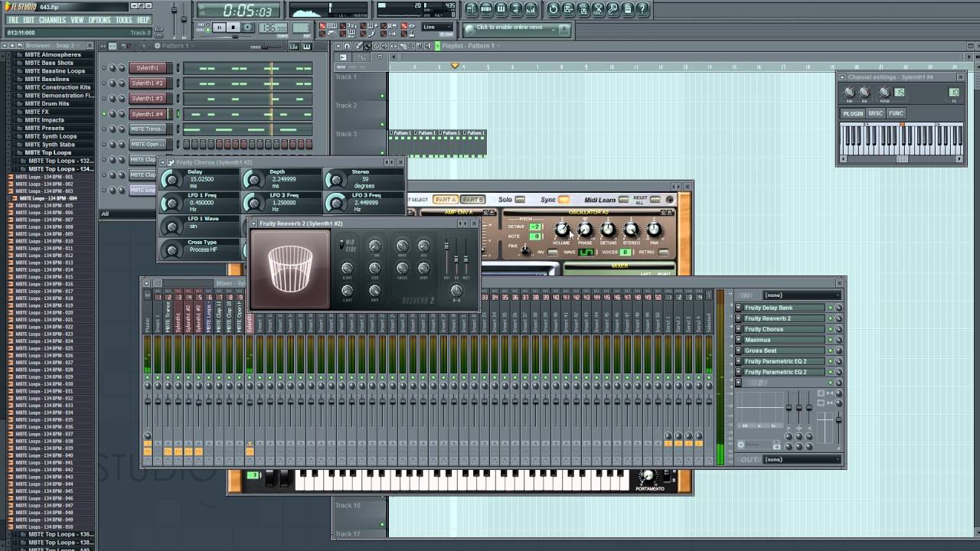Show the browser via toolbar button
This screenshot has width=980, height=551.
point(515,9)
